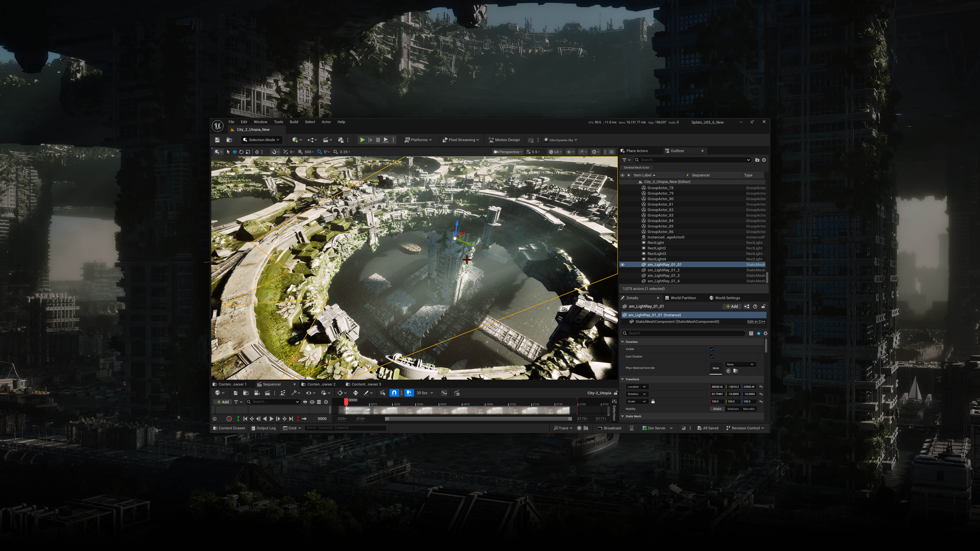
Task: Open the Selection Mode dropdown
Action: tap(261, 140)
